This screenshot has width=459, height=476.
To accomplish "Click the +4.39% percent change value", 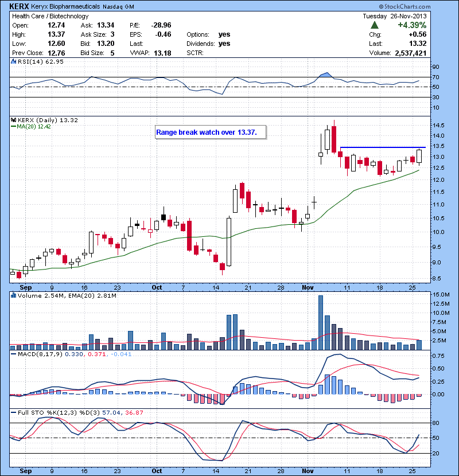I will point(412,25).
